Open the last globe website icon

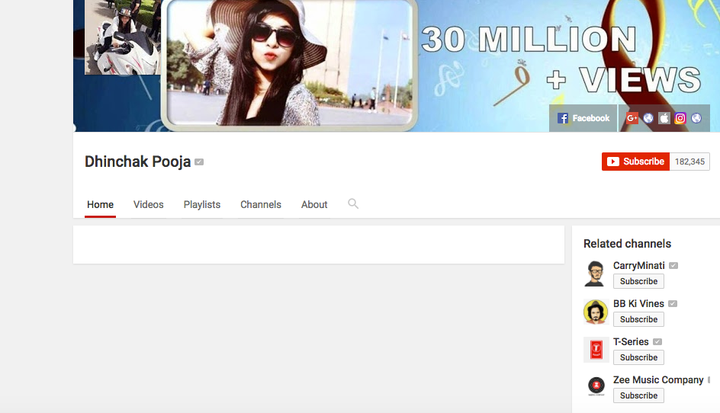(696, 118)
